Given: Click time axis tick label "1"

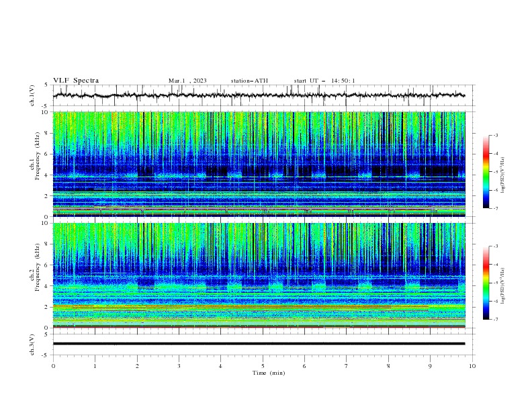Looking at the screenshot, I should pyautogui.click(x=95, y=366).
